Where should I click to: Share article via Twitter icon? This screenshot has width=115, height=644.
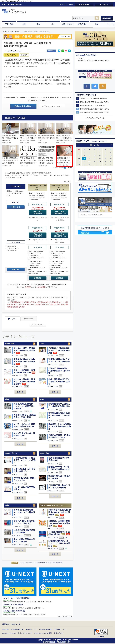pos(59,51)
